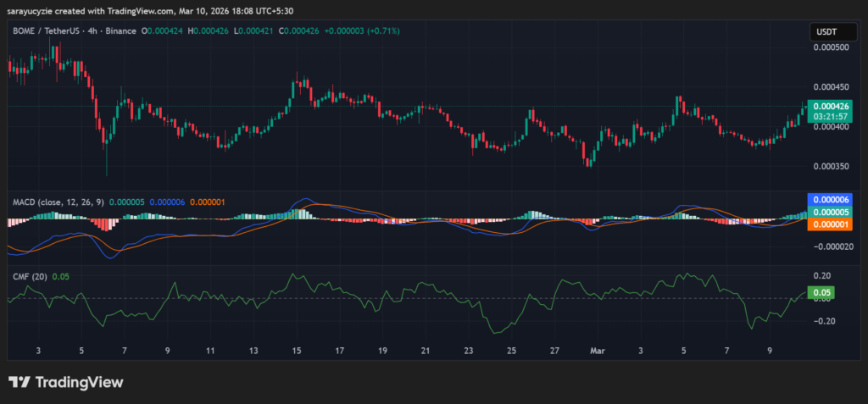Viewport: 868px width, 404px height.
Task: Click the green MACD value 0.000005 in legend
Action: click(125, 202)
